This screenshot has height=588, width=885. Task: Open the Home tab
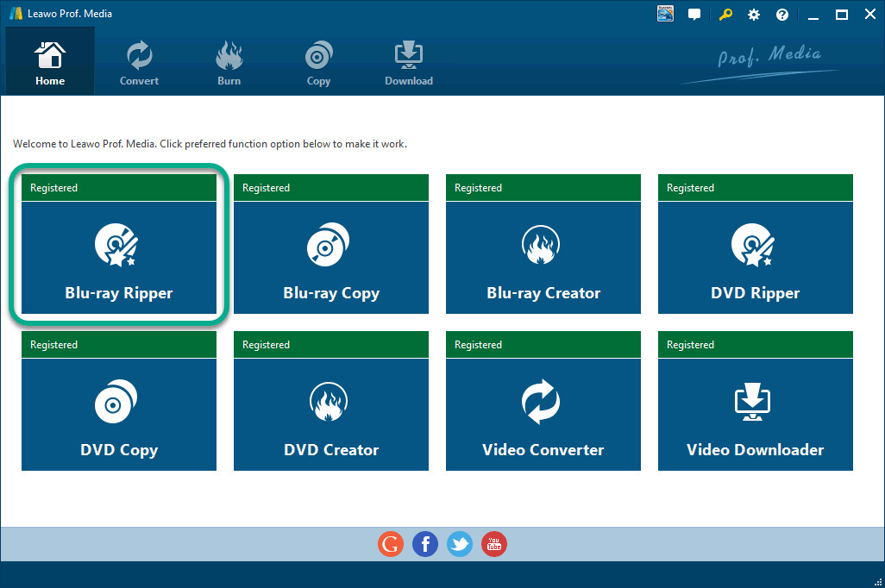coord(50,61)
